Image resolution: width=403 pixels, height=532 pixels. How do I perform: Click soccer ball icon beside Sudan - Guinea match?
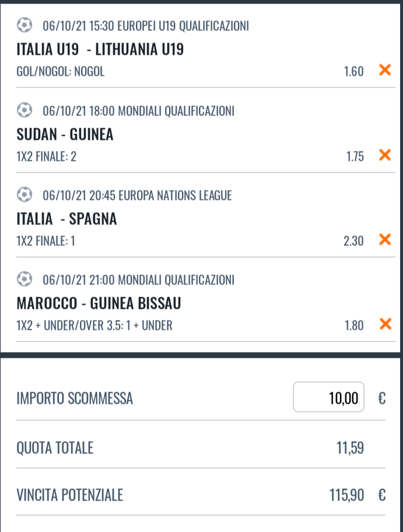(x=24, y=110)
